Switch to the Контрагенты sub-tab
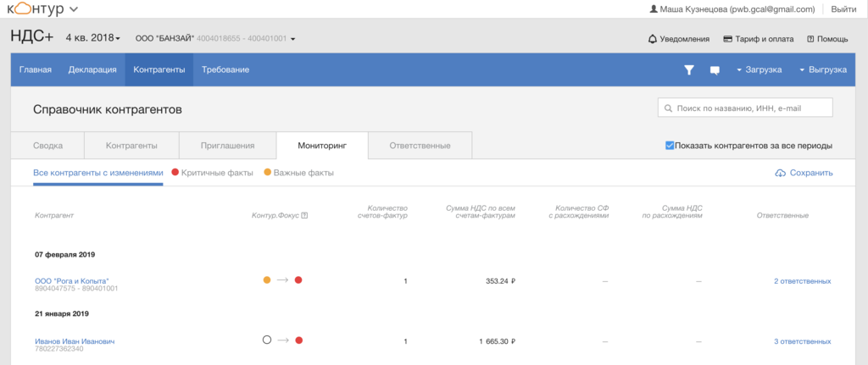 click(x=131, y=146)
